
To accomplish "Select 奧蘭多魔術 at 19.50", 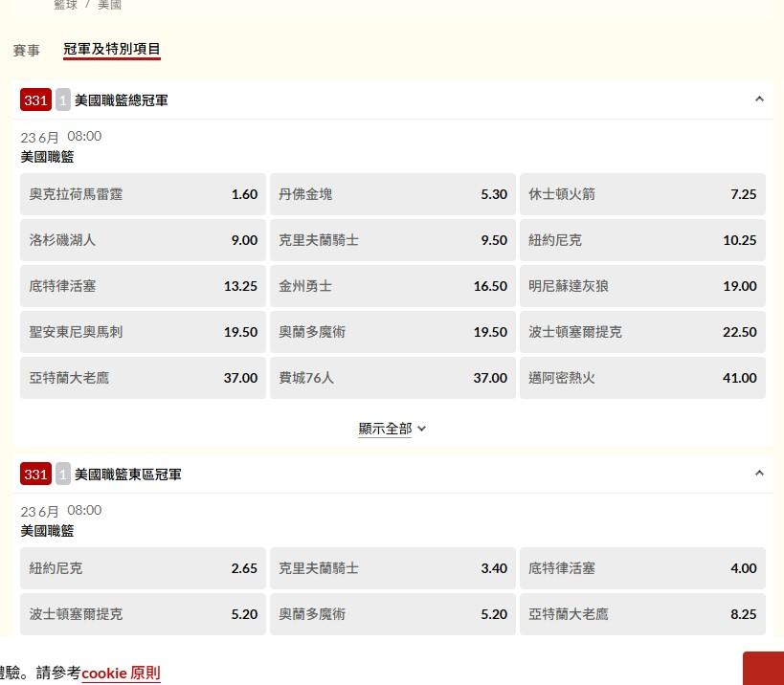I will pyautogui.click(x=392, y=332).
